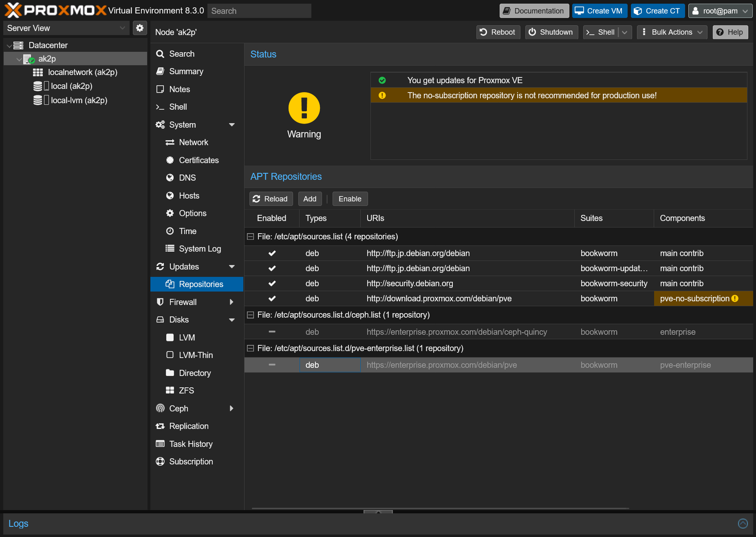This screenshot has width=756, height=537.
Task: Open the ZFS menu item
Action: tap(197, 391)
